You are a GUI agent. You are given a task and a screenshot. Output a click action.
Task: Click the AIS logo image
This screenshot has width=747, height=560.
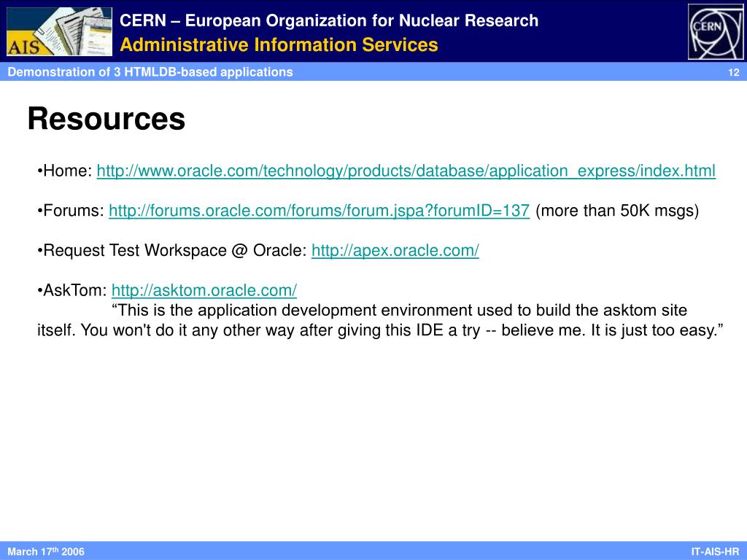[x=60, y=32]
